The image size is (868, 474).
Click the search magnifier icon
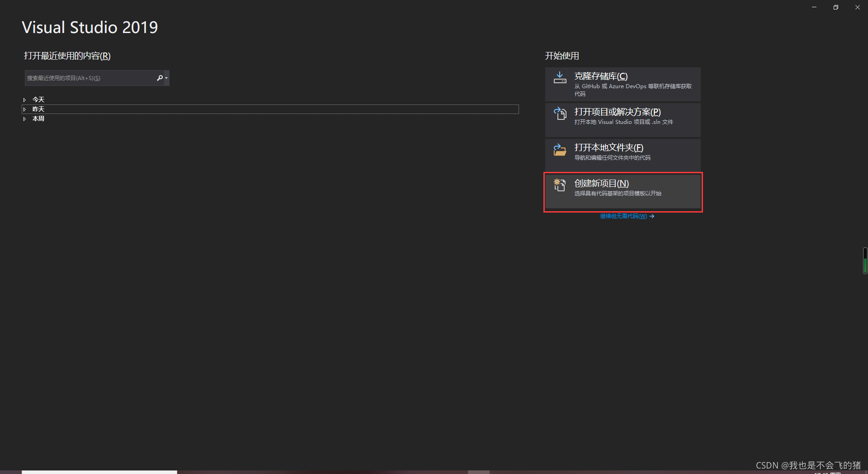160,78
